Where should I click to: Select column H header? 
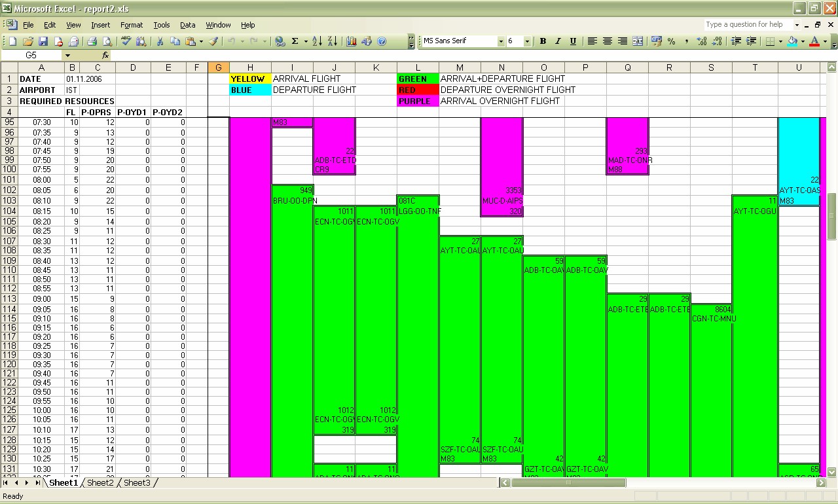[250, 67]
